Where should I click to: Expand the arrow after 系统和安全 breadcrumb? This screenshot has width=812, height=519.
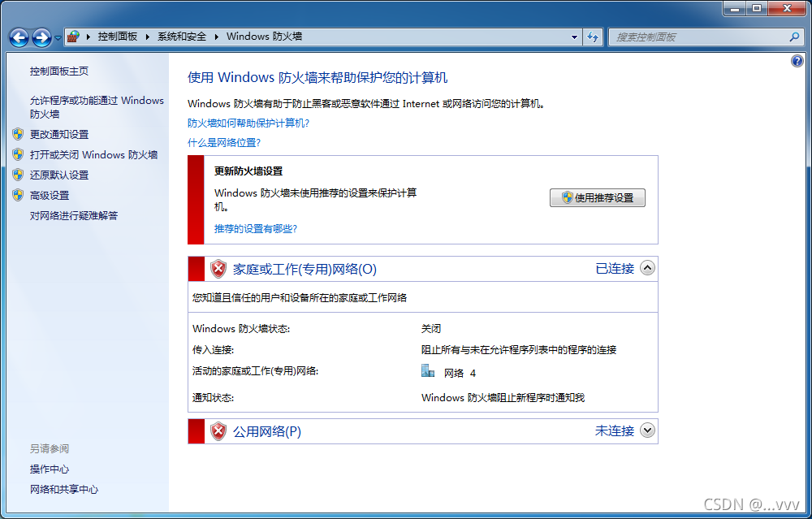216,37
